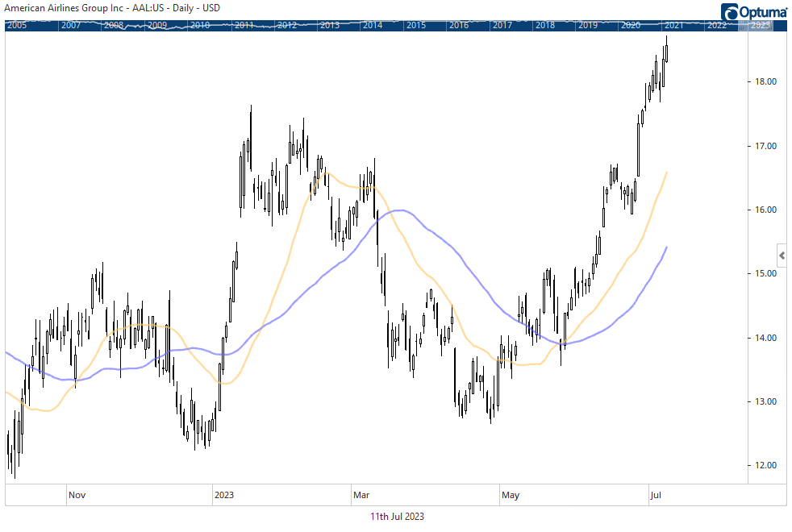Go to 2022 in the overview timeline

pyautogui.click(x=717, y=25)
